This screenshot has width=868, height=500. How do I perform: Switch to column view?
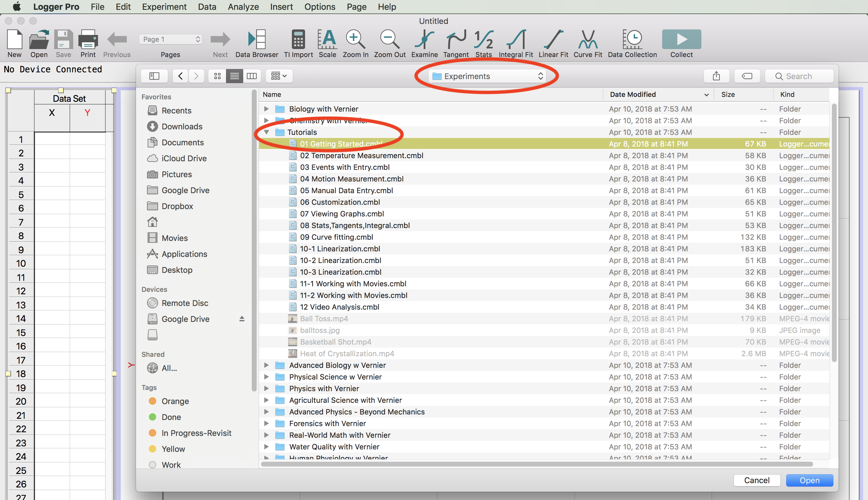pyautogui.click(x=252, y=76)
